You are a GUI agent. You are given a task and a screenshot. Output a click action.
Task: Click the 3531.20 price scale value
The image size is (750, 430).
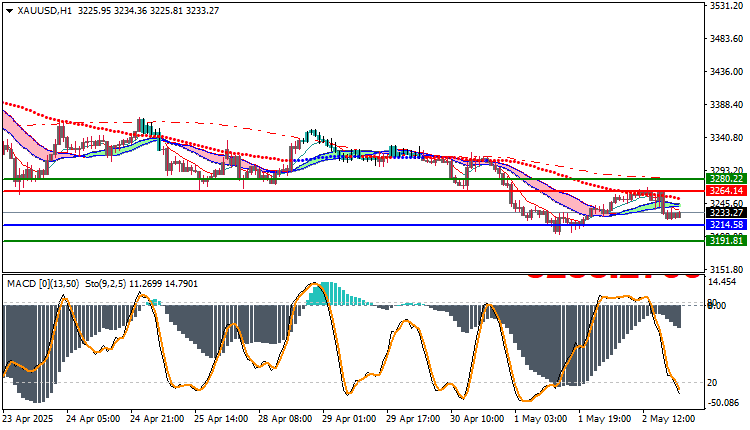coord(727,6)
